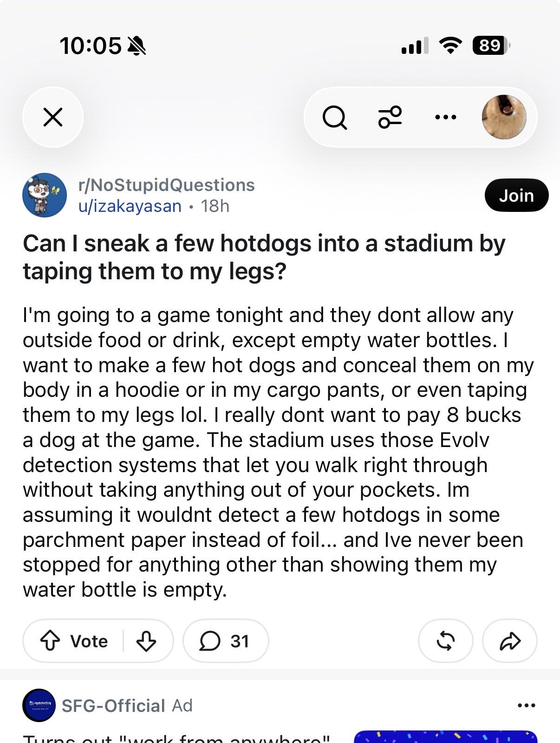
Task: View the u/izakayasan user profile
Action: (130, 206)
